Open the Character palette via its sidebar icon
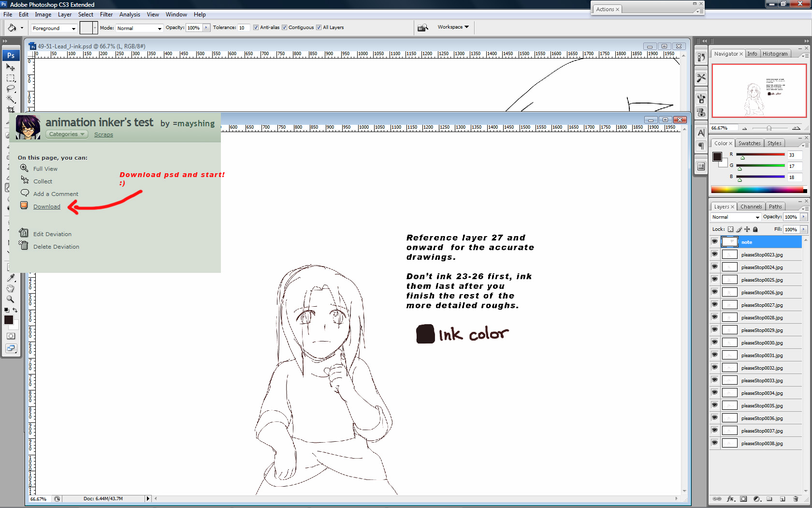Screen dimensions: 812x508 click(701, 132)
